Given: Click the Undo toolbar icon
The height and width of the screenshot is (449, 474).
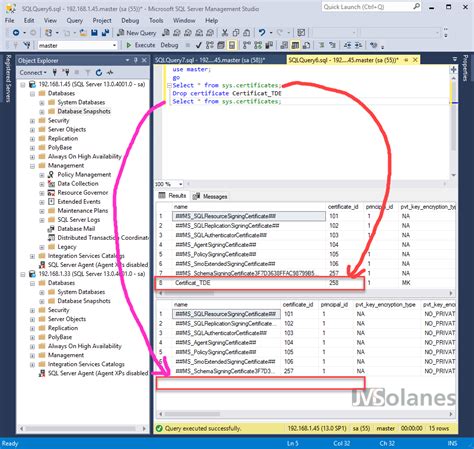Looking at the screenshot, I should [x=262, y=33].
